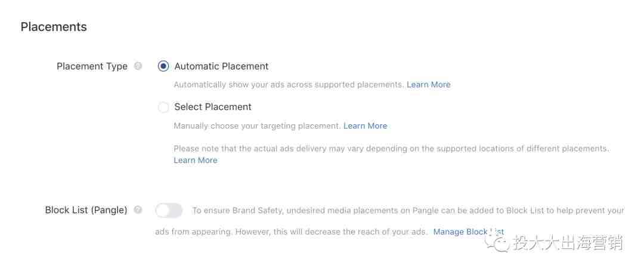Viewport: 644px width, 271px height.
Task: Click the 'Placement Type' field label
Action: coord(92,66)
